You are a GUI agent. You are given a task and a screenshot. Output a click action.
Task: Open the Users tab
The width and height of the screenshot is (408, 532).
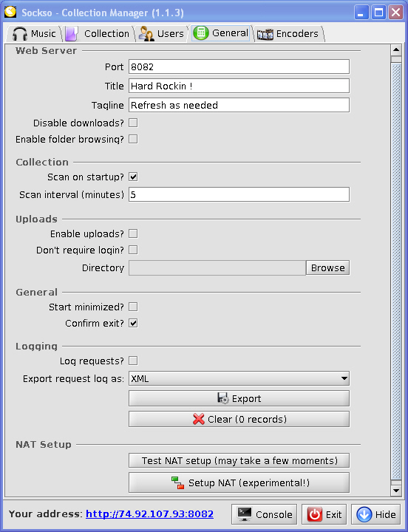(x=162, y=34)
